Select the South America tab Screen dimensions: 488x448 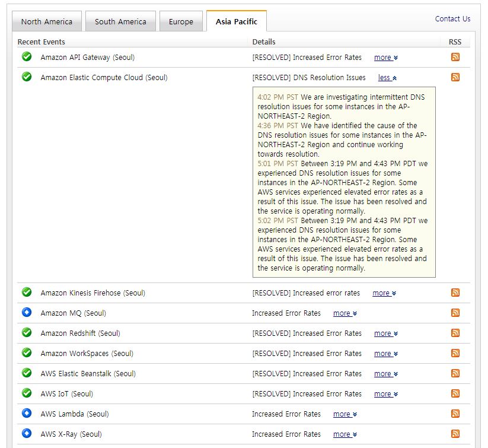point(120,21)
